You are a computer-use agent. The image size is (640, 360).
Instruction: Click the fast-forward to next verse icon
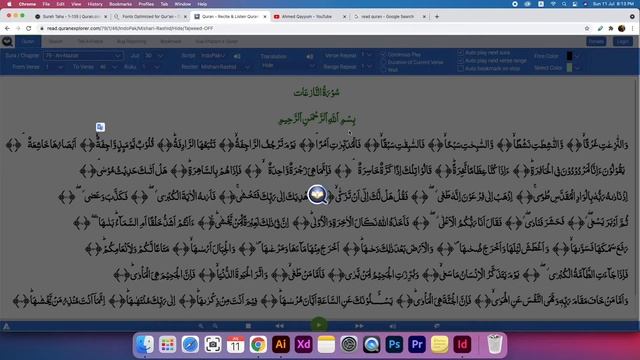[x=359, y=326]
